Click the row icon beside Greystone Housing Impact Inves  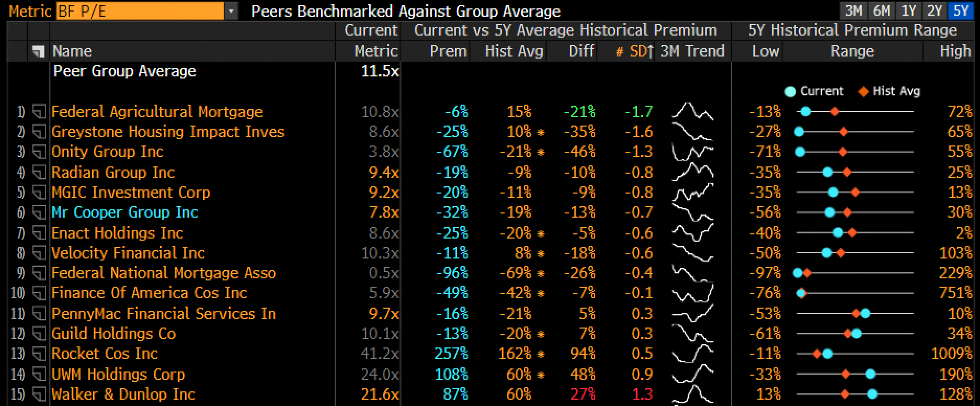(39, 132)
